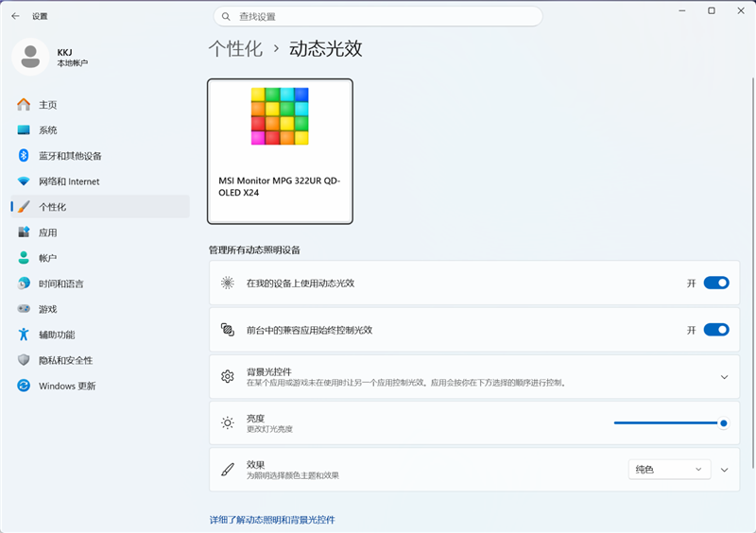
Task: Click the Wi-Fi network icon
Action: [x=24, y=181]
